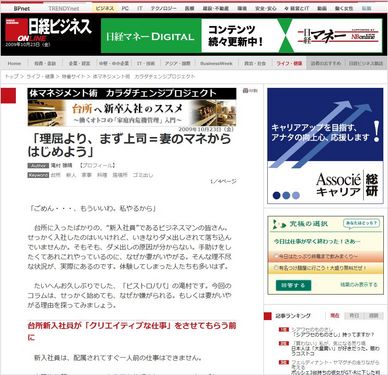Click the 台所 keyword link

click(x=55, y=175)
